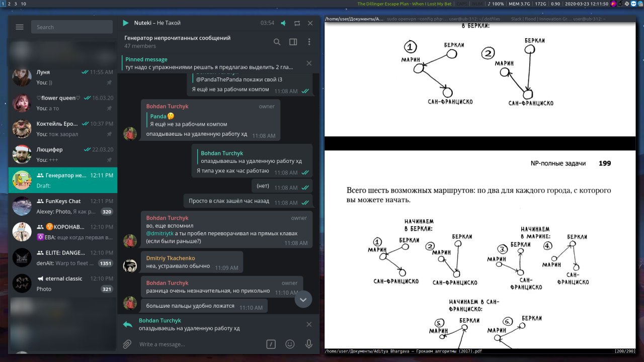Open the eternal classic channel
644x362 pixels.
coord(63,283)
